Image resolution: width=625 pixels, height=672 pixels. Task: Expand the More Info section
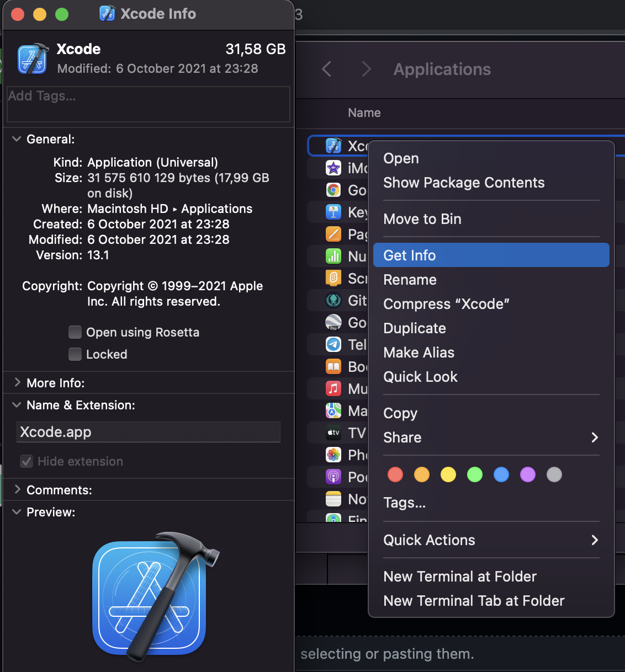coord(16,382)
